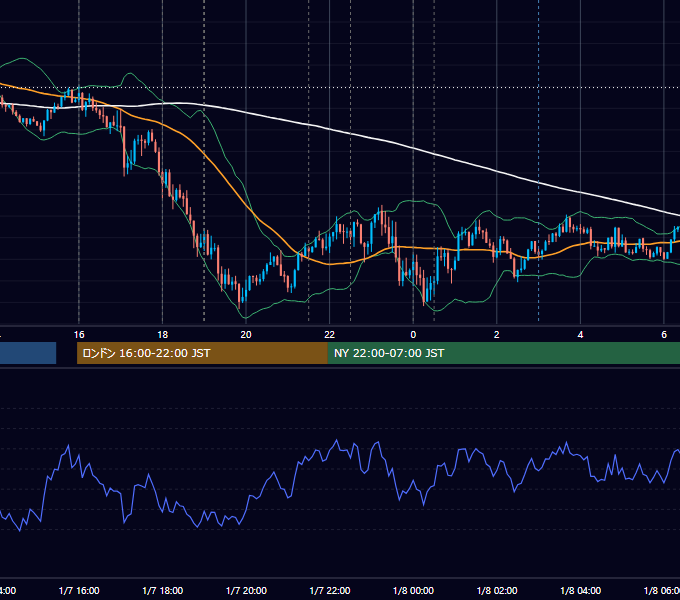Click the '1/8 04:00' date label
Image resolution: width=680 pixels, height=600 pixels.
click(581, 591)
